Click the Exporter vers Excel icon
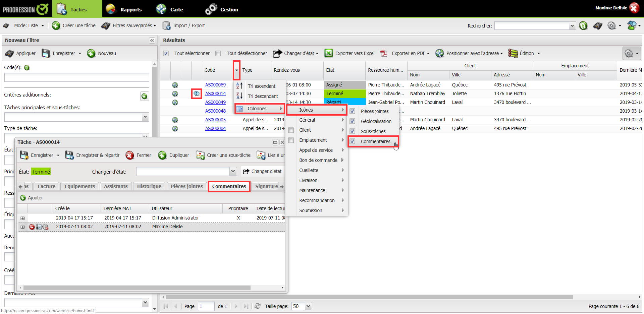The image size is (644, 314). click(x=328, y=53)
